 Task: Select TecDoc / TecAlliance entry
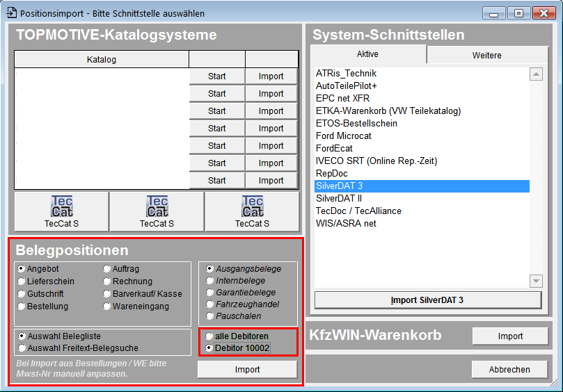[x=422, y=211]
